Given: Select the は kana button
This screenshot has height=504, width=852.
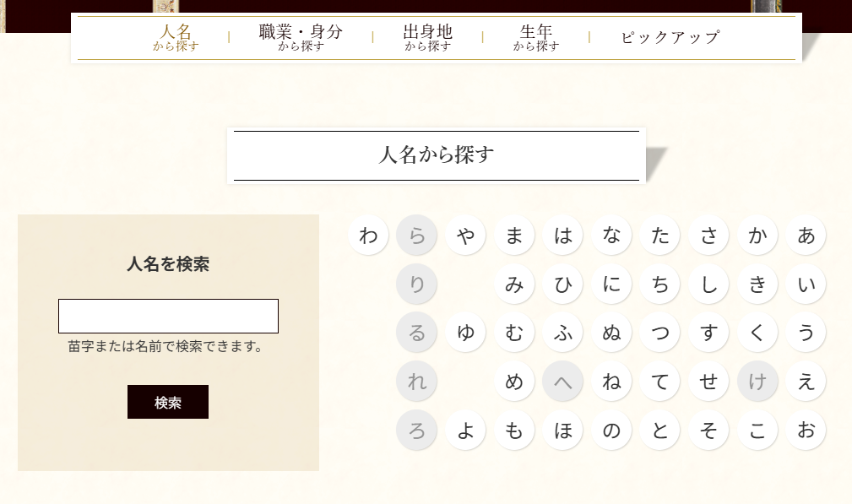Looking at the screenshot, I should tap(562, 236).
